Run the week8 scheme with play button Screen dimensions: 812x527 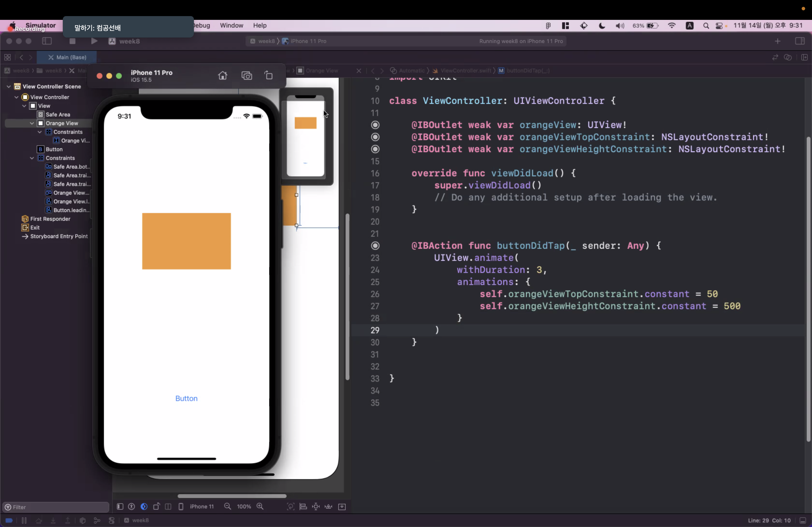coord(94,41)
